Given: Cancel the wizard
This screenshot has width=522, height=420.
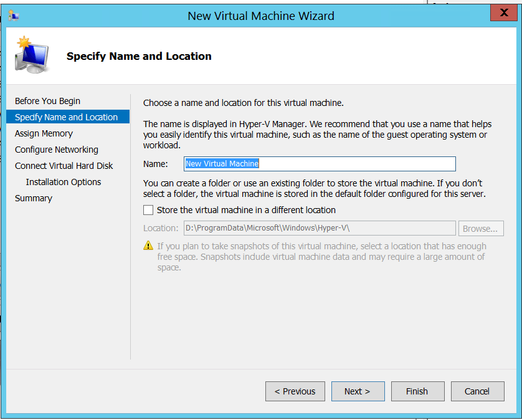Looking at the screenshot, I should (477, 391).
